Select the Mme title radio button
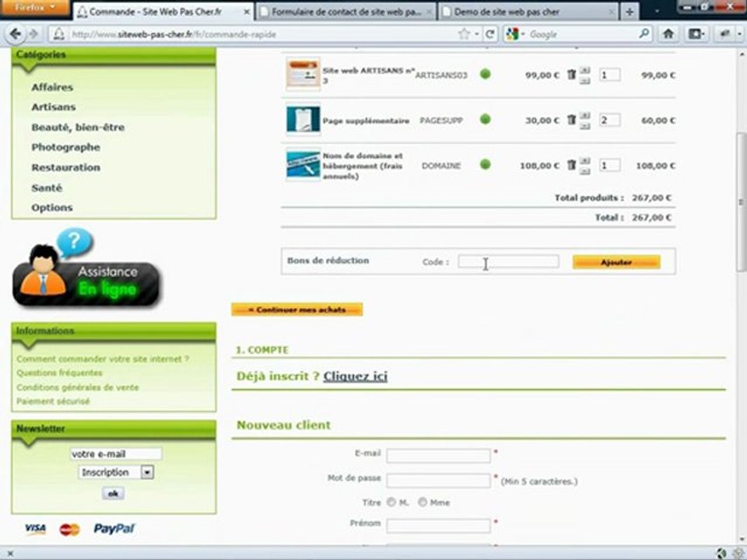The image size is (747, 560). [422, 502]
